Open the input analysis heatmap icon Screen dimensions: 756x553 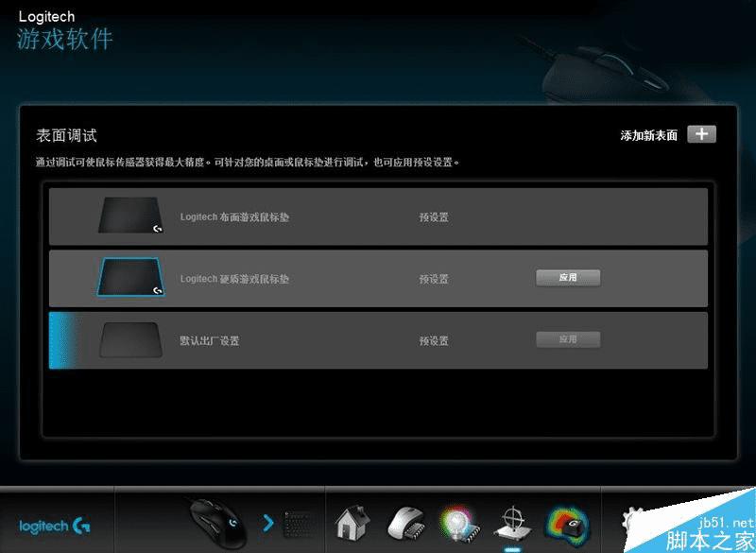tap(566, 523)
